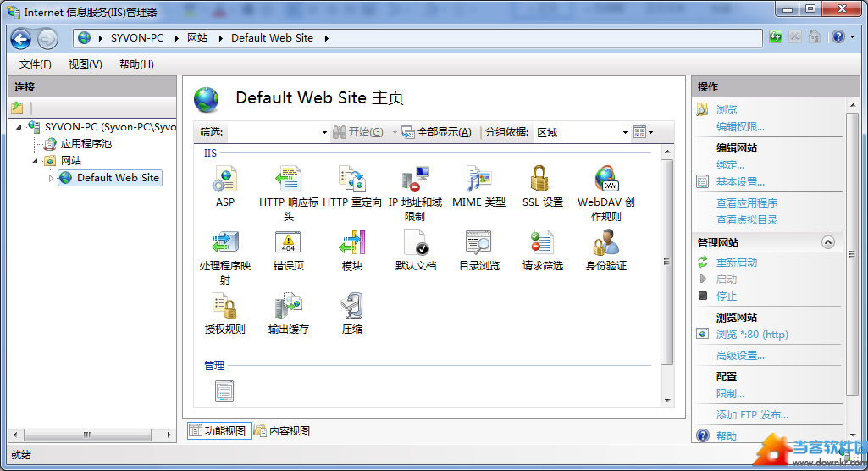
Task: Open the 压缩 feature icon
Action: point(351,307)
